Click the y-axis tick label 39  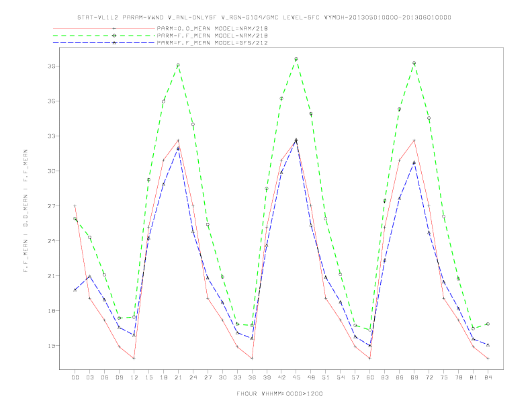click(52, 66)
